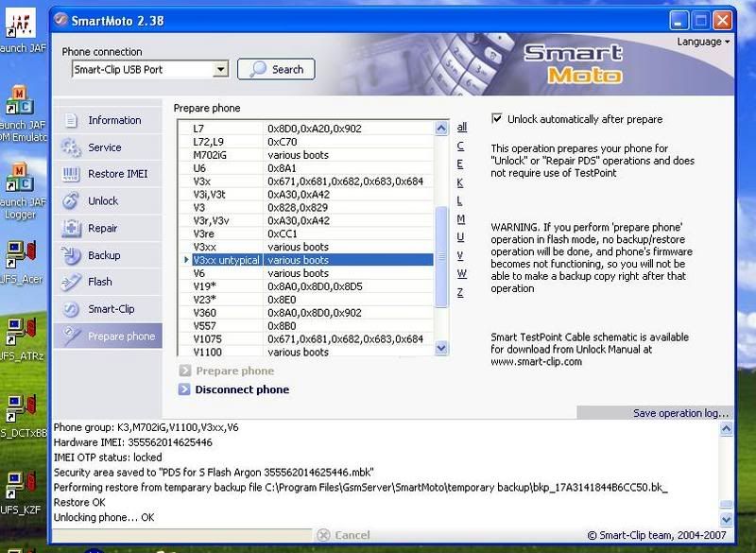Filter phone models by letter K
The width and height of the screenshot is (756, 553).
pos(460,182)
